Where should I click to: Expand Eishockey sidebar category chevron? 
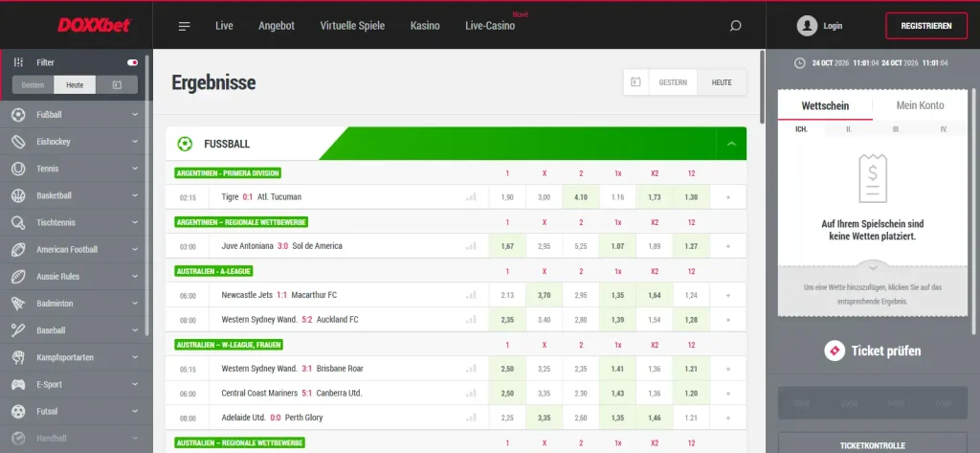(x=135, y=142)
